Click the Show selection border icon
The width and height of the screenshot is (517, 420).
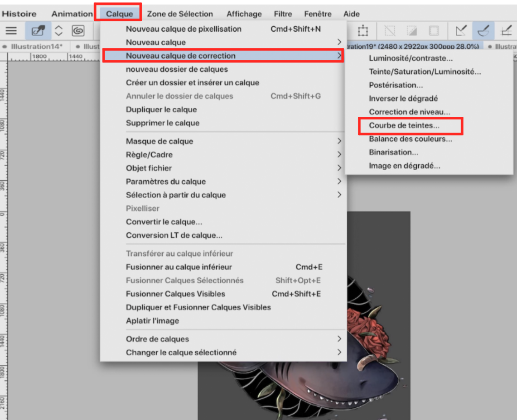click(x=434, y=31)
